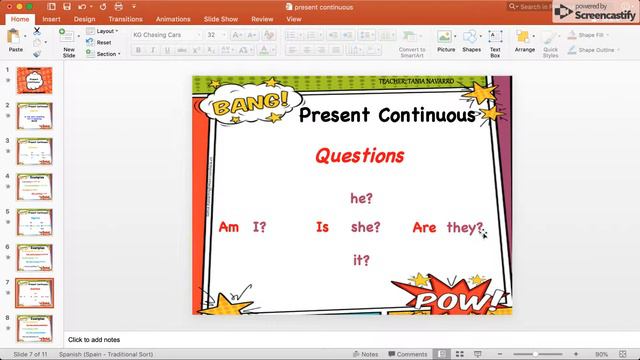Screen dimensions: 640x360
Task: Start the Slide Show view icon in status bar
Action: 478,354
